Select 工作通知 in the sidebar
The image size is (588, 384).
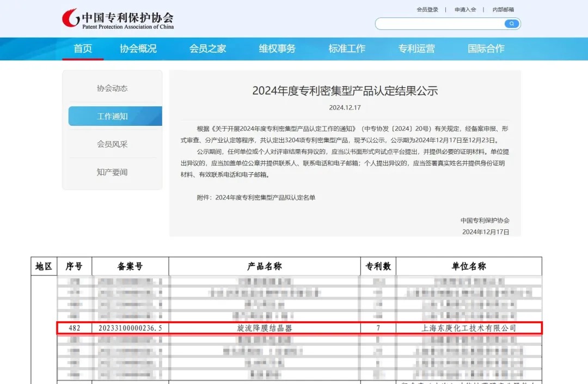pyautogui.click(x=113, y=116)
